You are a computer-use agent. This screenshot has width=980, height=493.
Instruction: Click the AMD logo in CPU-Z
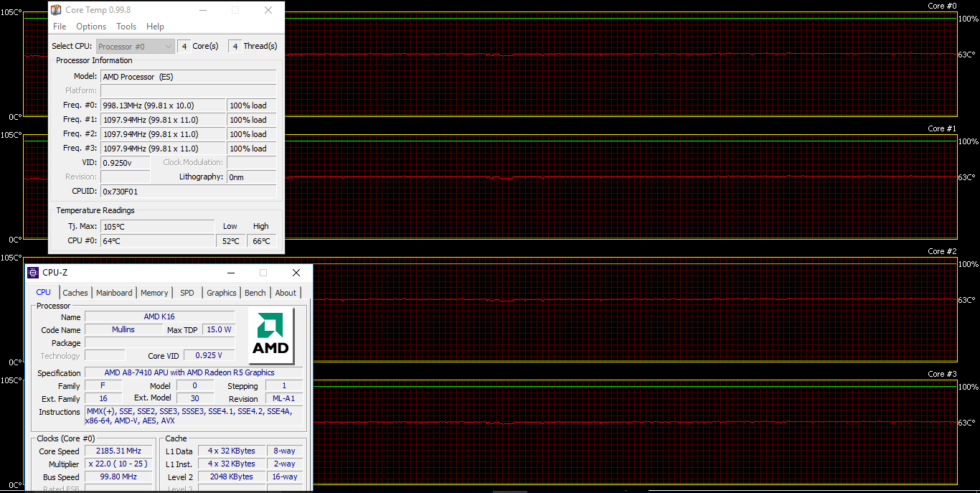(x=271, y=337)
